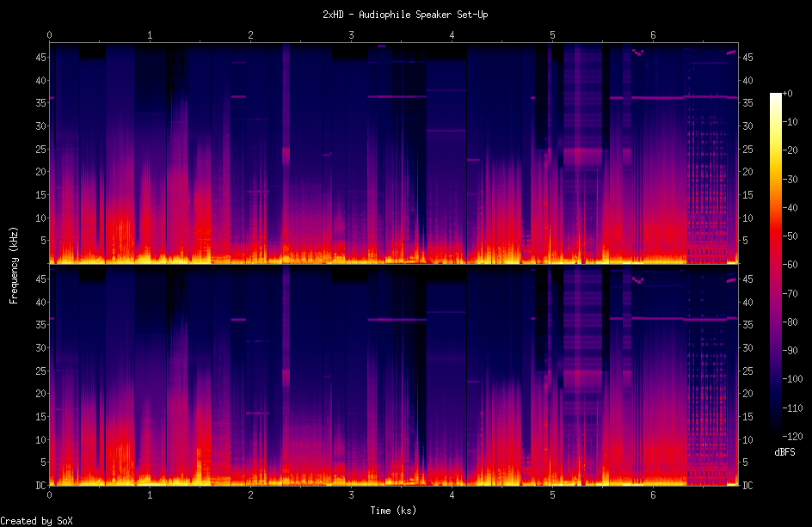Click tick 3 on the top time axis
812x527 pixels.
click(351, 35)
